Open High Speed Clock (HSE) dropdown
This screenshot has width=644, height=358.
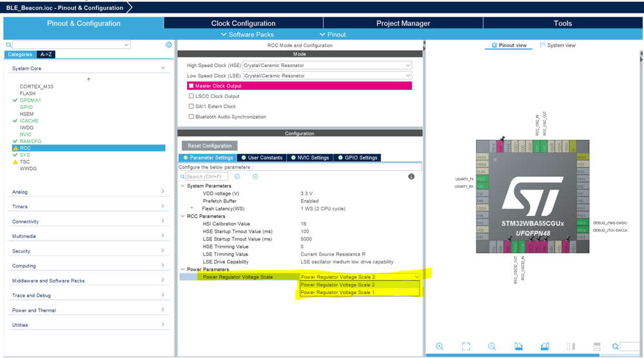(327, 65)
